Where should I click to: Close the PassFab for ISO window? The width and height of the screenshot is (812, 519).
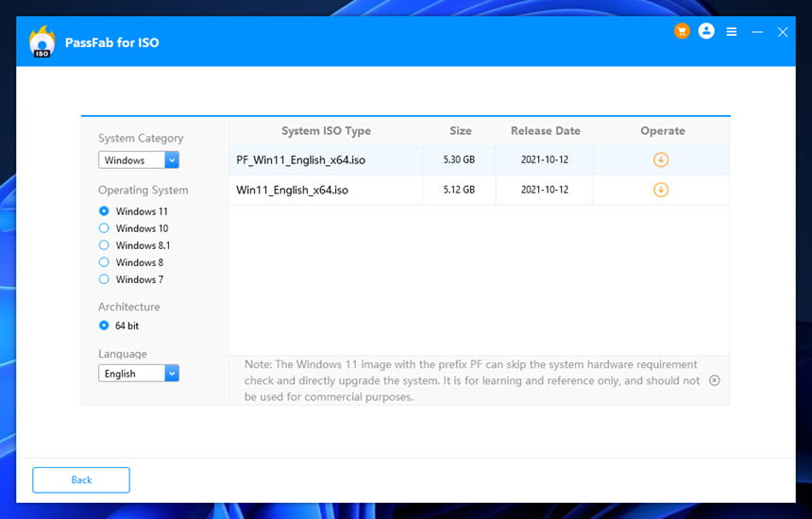pyautogui.click(x=783, y=32)
